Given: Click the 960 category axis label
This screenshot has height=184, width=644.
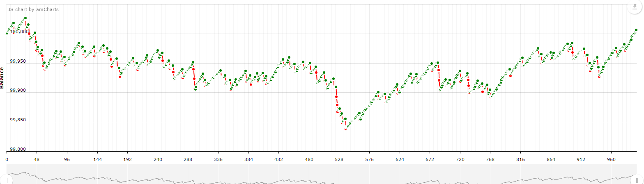Looking at the screenshot, I should coord(611,159).
